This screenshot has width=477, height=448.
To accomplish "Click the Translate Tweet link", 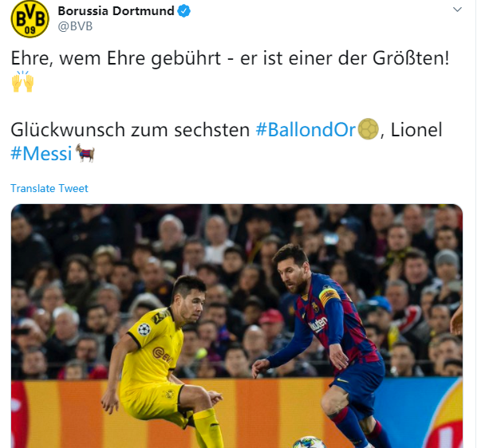I will tap(49, 188).
